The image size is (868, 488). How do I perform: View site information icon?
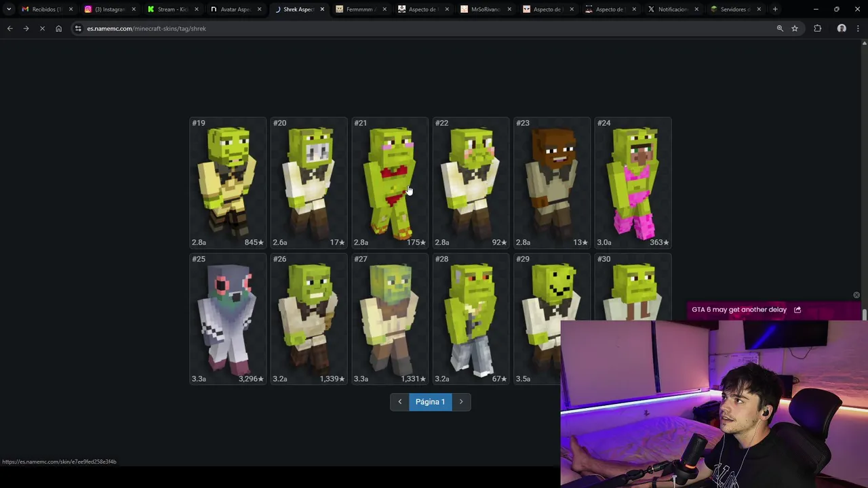[78, 28]
